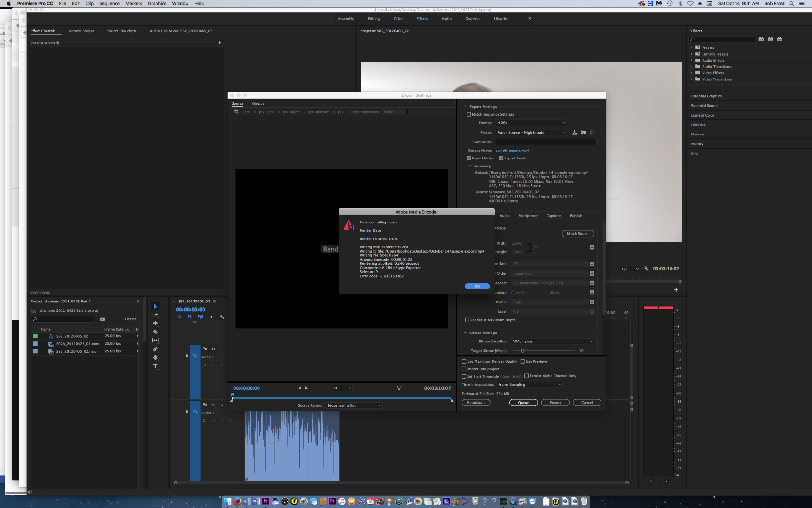Open Captions tab in Export Settings
The image size is (812, 508).
[x=554, y=216]
